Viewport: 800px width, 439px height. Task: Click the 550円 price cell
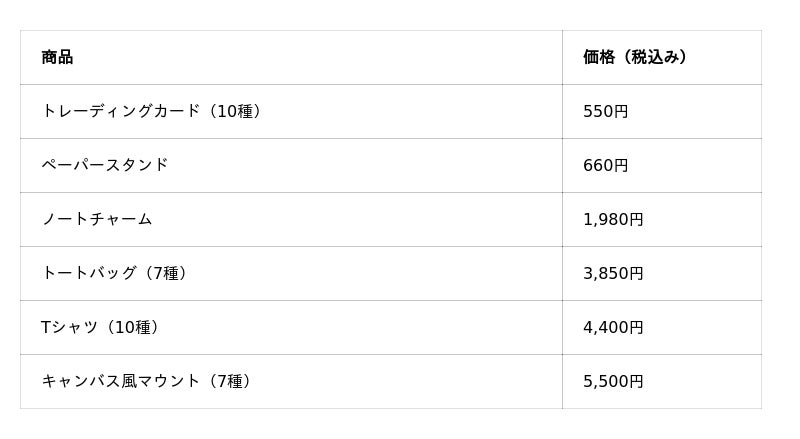[605, 111]
